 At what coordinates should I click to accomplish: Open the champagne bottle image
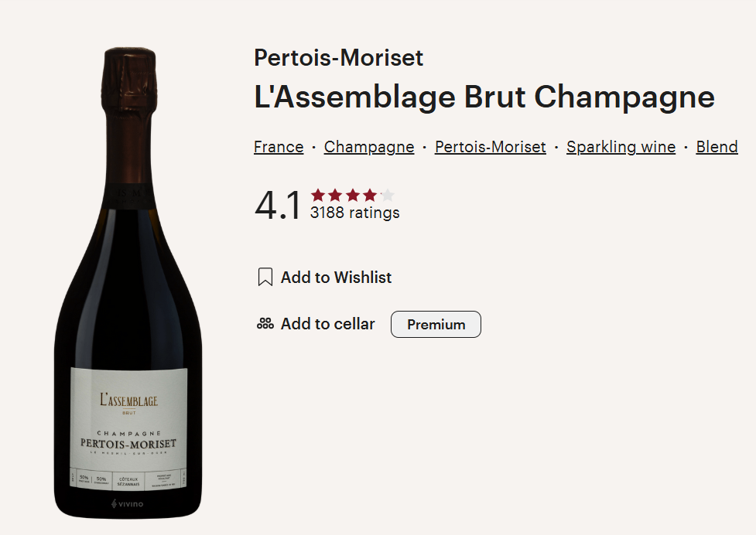(128, 283)
